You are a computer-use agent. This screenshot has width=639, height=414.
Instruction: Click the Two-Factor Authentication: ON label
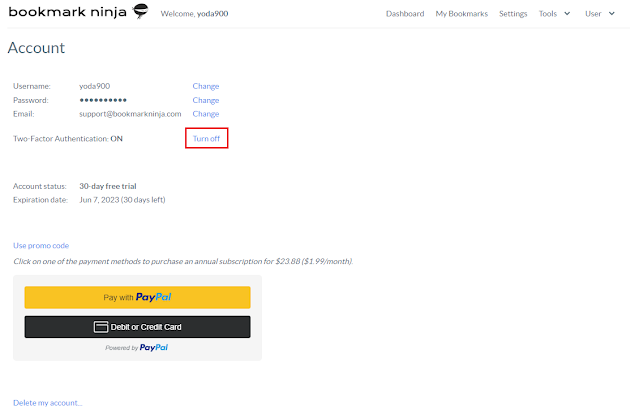click(68, 139)
